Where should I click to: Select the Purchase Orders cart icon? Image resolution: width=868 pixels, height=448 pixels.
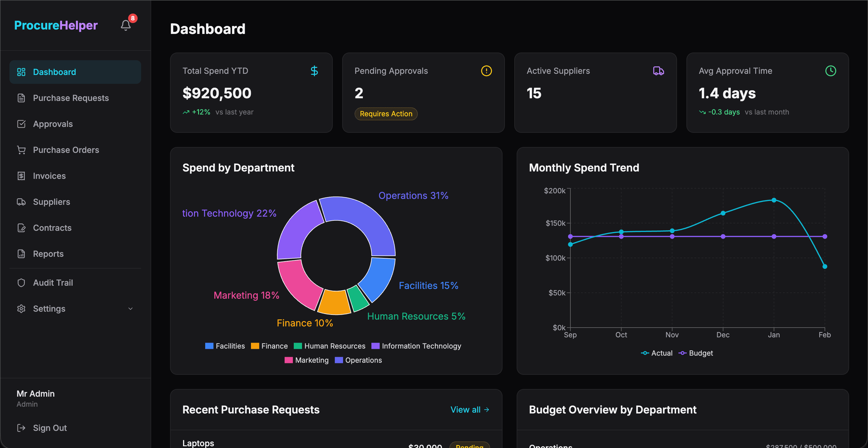21,150
